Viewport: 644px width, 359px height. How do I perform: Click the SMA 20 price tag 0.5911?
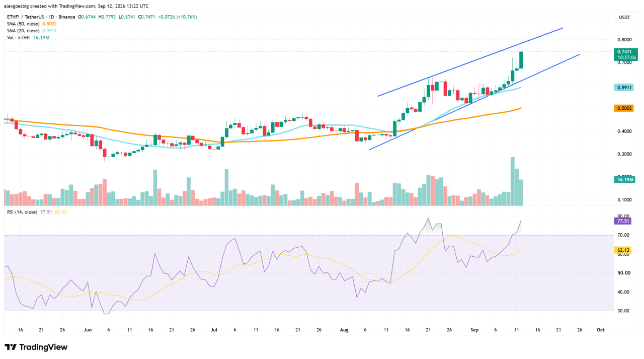click(624, 87)
